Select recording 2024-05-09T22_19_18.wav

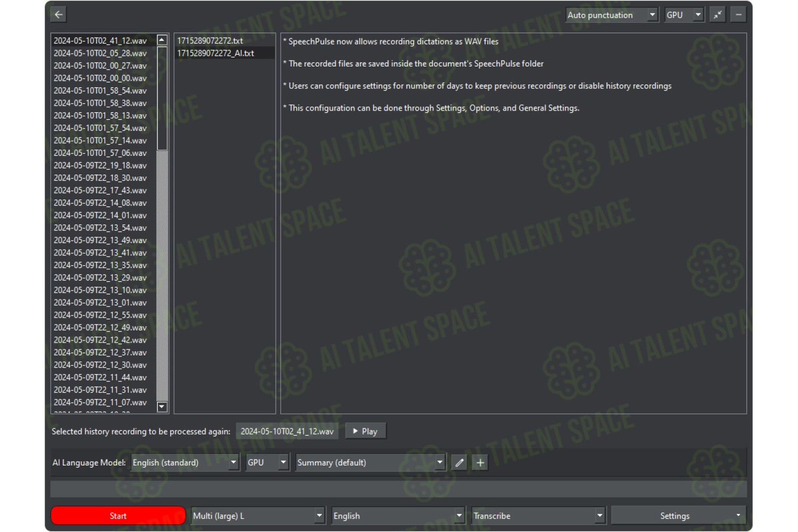pos(104,165)
